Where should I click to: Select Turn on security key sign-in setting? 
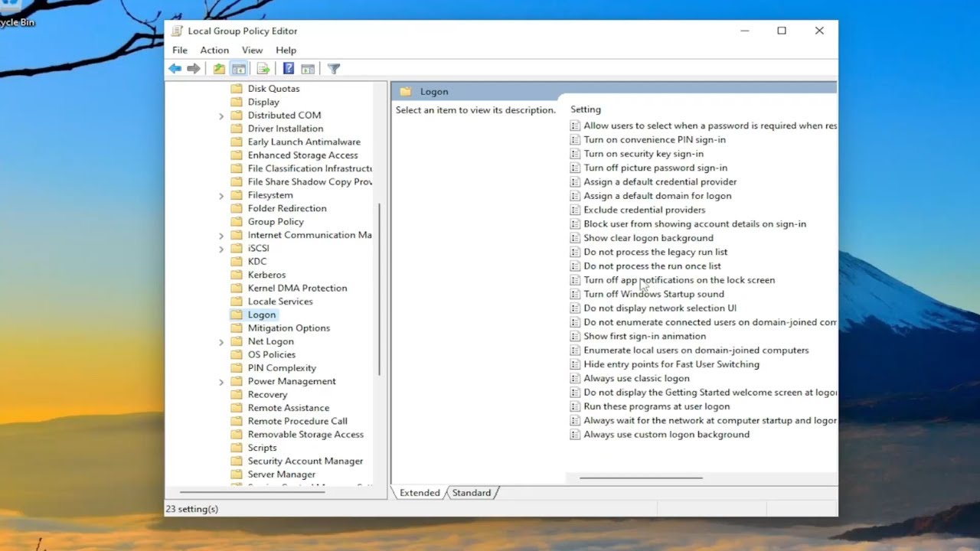(x=643, y=154)
